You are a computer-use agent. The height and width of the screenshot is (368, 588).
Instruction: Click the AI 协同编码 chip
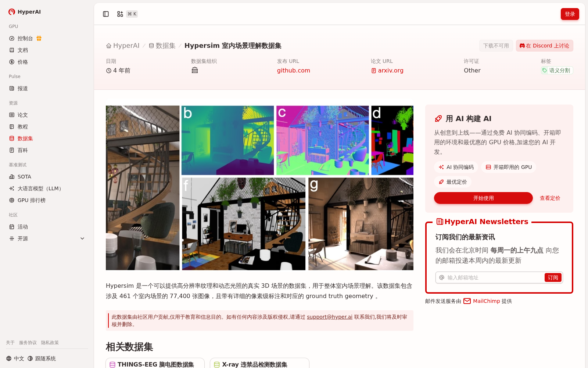click(x=456, y=167)
